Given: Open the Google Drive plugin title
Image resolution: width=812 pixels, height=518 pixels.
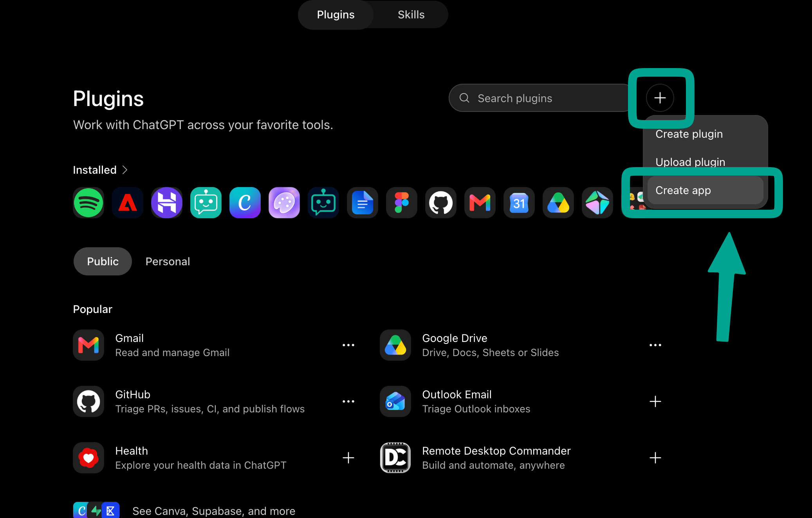Looking at the screenshot, I should click(x=455, y=338).
